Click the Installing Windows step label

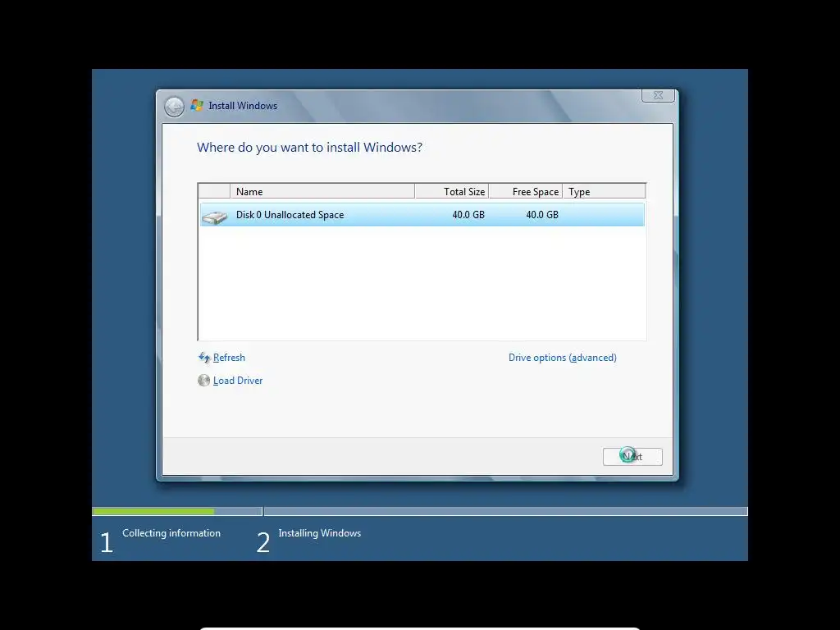[x=320, y=533]
